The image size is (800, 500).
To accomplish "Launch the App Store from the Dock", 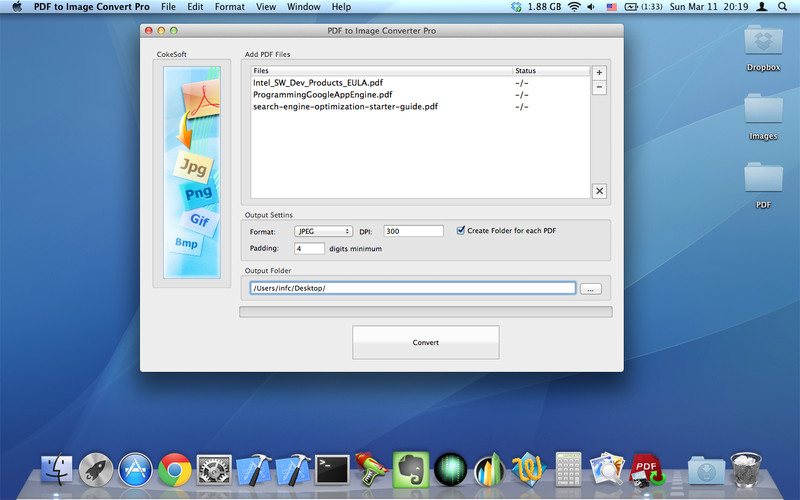I will (x=135, y=469).
